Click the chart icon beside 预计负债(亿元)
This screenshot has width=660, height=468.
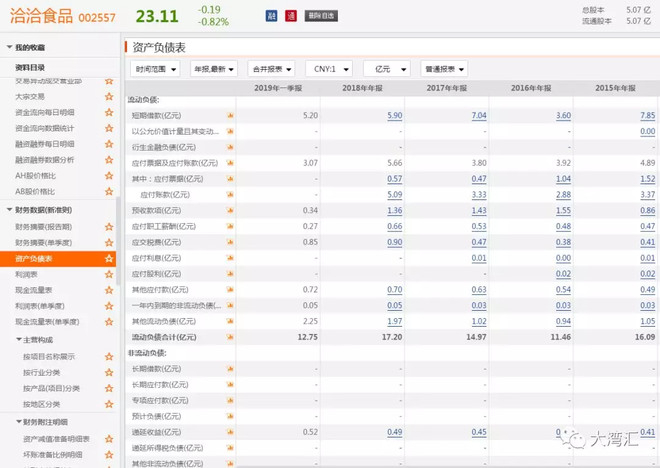[230, 416]
